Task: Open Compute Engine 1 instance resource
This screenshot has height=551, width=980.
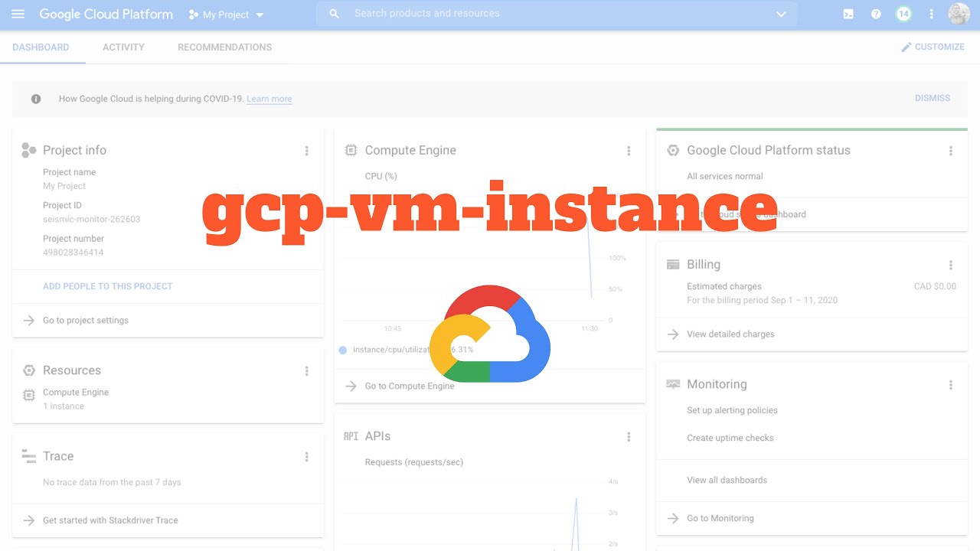Action: pyautogui.click(x=76, y=399)
